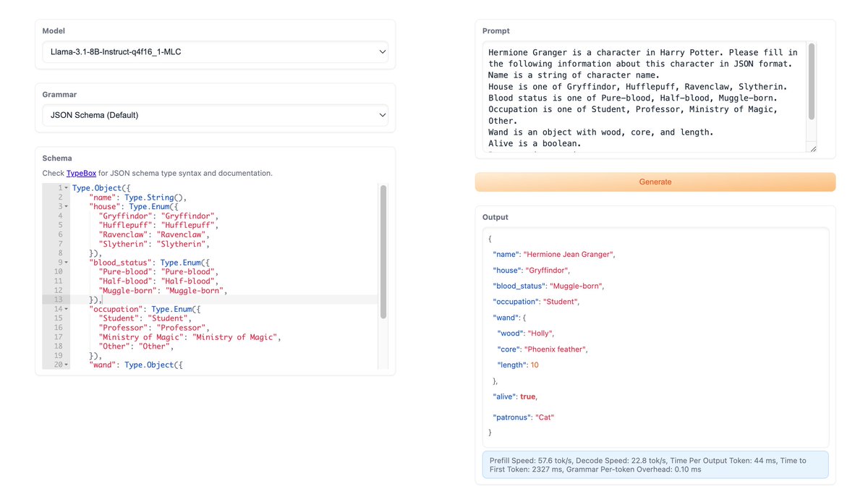868x497 pixels.
Task: Click the "name": Type.String() line in schema
Action: 139,197
